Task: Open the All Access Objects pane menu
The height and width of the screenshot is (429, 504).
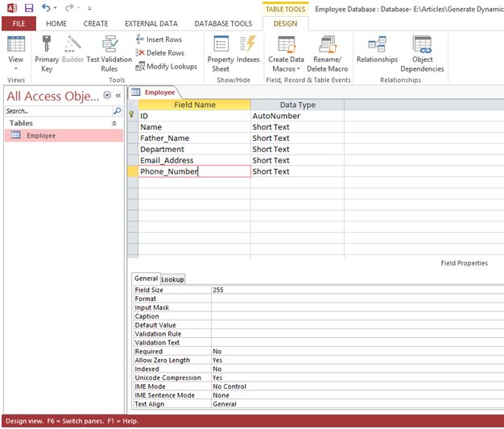Action: coord(107,95)
